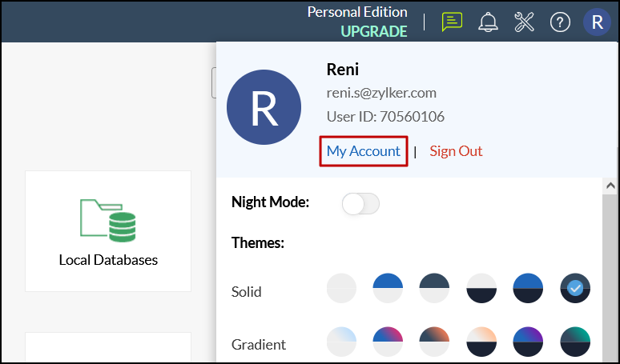Open the feedback chat icon
Viewport: 620px width, 364px height.
point(453,22)
